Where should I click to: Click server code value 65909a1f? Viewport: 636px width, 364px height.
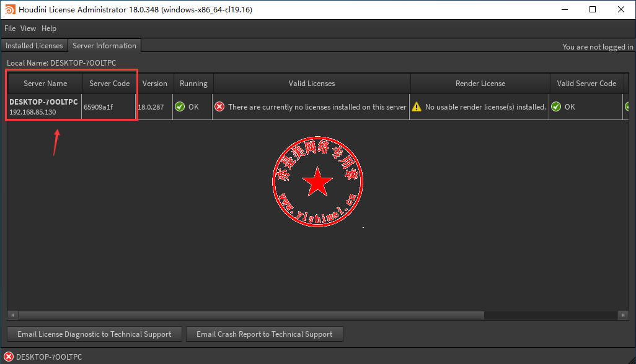(98, 107)
